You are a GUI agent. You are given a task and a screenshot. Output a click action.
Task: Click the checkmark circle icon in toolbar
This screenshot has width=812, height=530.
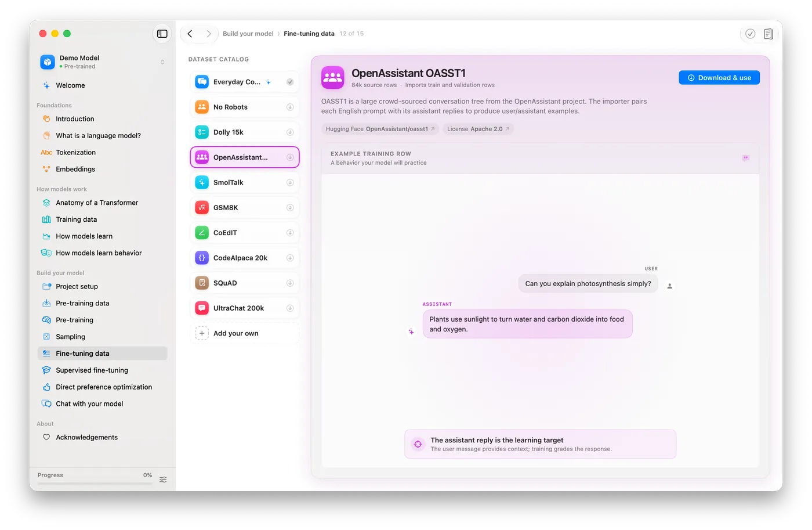click(x=750, y=34)
